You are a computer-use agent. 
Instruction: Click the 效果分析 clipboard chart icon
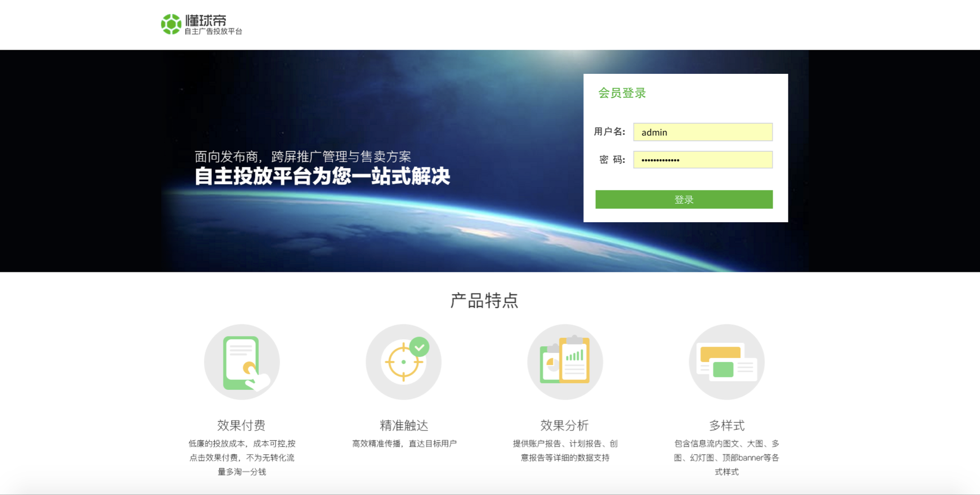(x=565, y=362)
